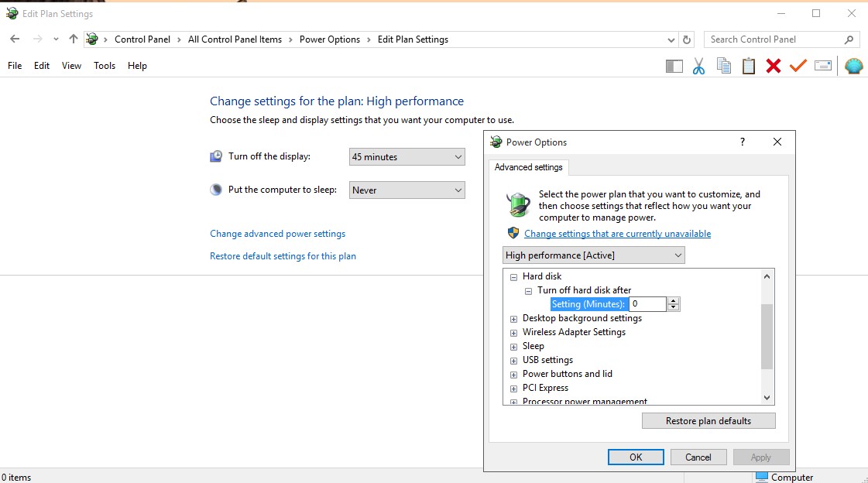The width and height of the screenshot is (868, 483).
Task: Open the Turn off the display dropdown
Action: click(407, 156)
